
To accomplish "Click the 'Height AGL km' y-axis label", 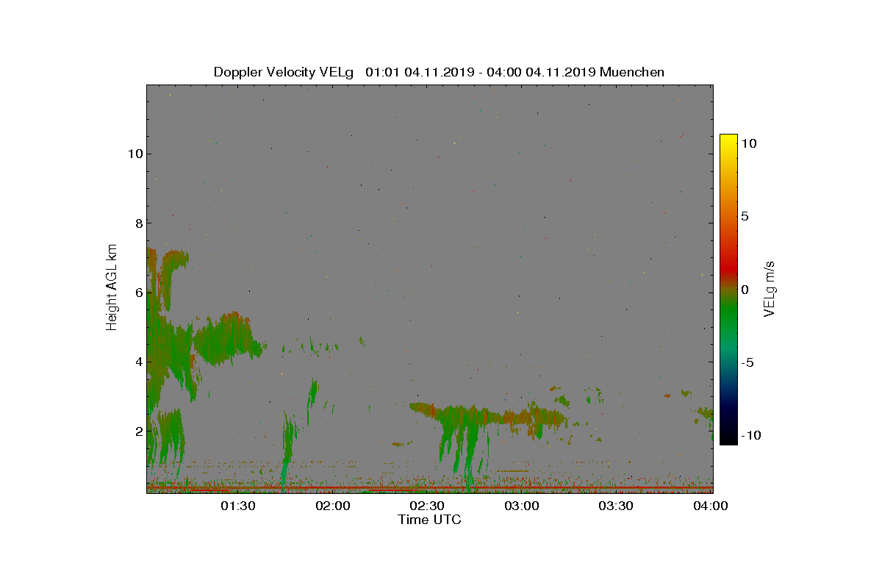I will (112, 287).
